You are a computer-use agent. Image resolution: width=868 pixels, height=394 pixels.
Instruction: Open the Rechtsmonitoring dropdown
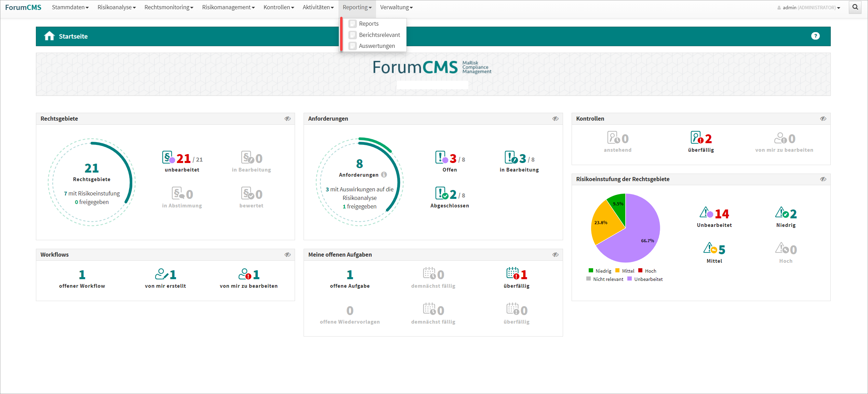coord(169,7)
